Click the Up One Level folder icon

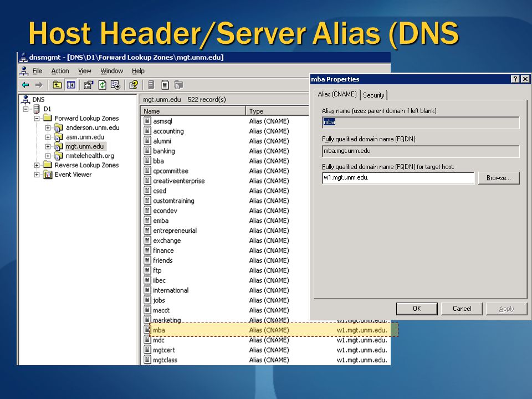coord(57,85)
